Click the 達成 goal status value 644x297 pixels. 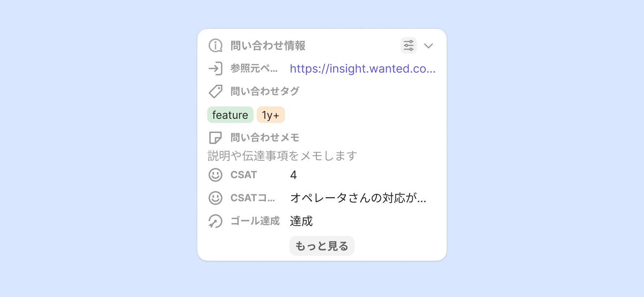coord(301,222)
